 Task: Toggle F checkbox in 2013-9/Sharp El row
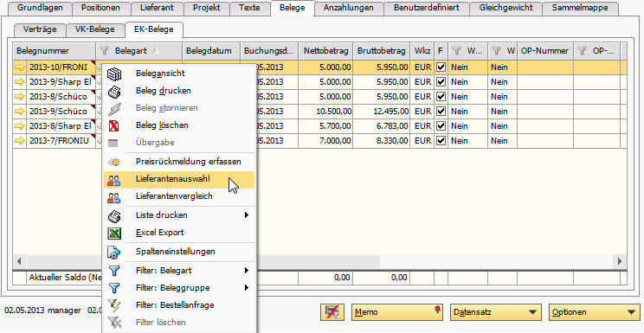[441, 82]
